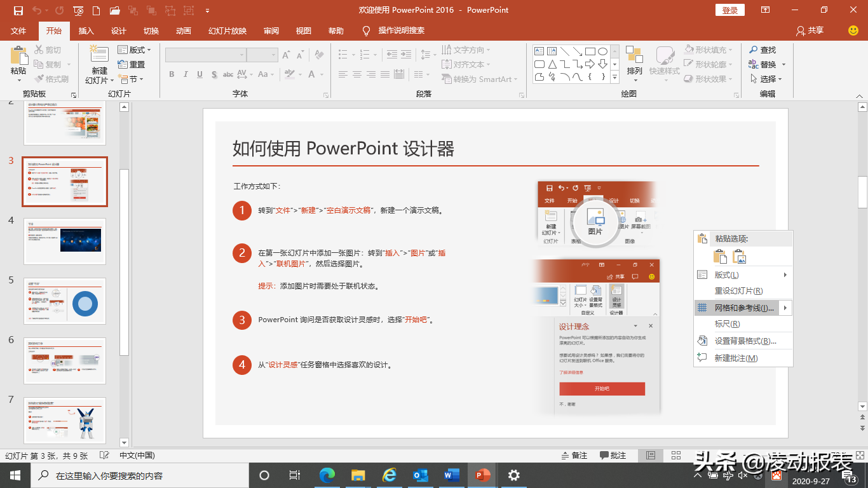Open Grid and Guides (网格和参考线) menu item
This screenshot has height=488, width=868.
point(743,308)
